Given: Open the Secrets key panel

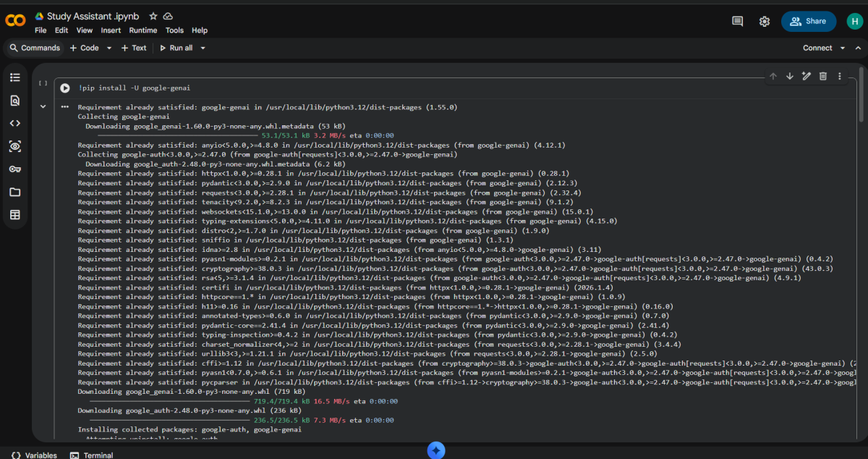Looking at the screenshot, I should pos(15,169).
